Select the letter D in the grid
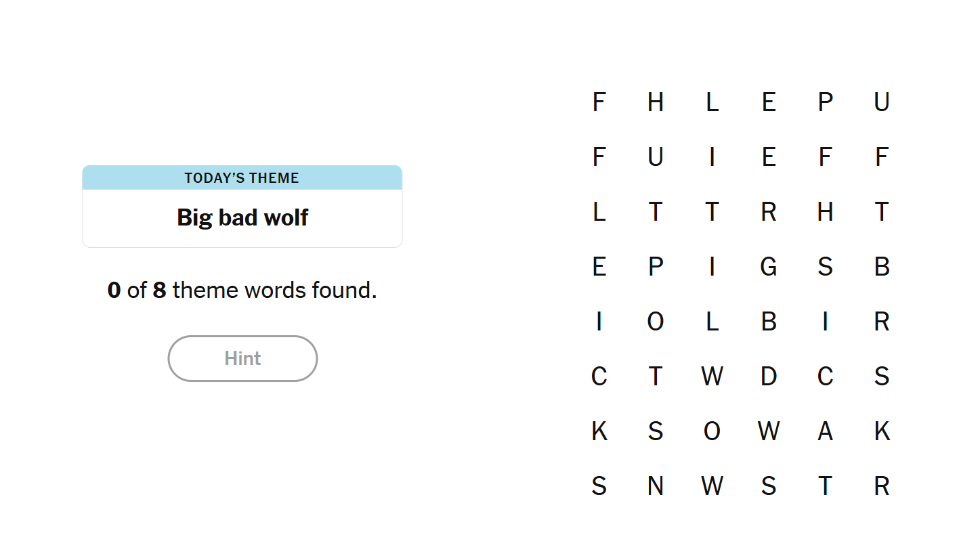The image size is (980, 558). (768, 377)
